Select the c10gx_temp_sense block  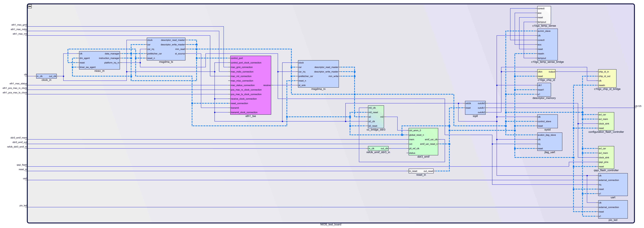544,15
